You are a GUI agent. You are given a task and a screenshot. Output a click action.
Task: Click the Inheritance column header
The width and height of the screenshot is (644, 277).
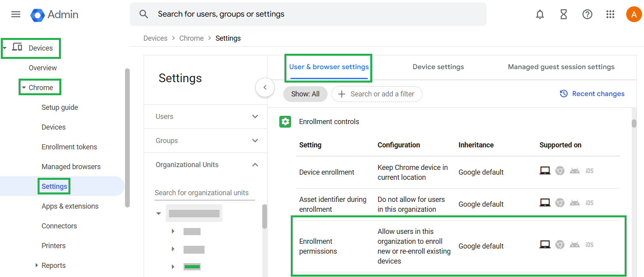(x=476, y=145)
